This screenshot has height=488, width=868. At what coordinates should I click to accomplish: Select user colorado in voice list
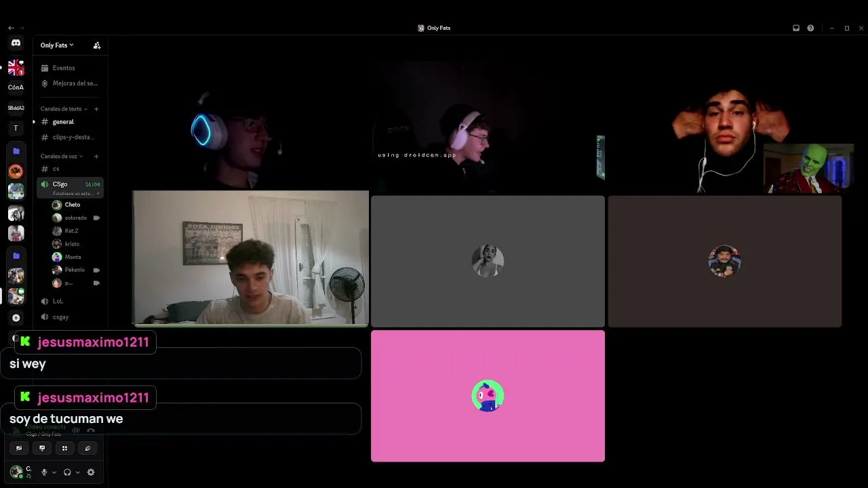77,218
